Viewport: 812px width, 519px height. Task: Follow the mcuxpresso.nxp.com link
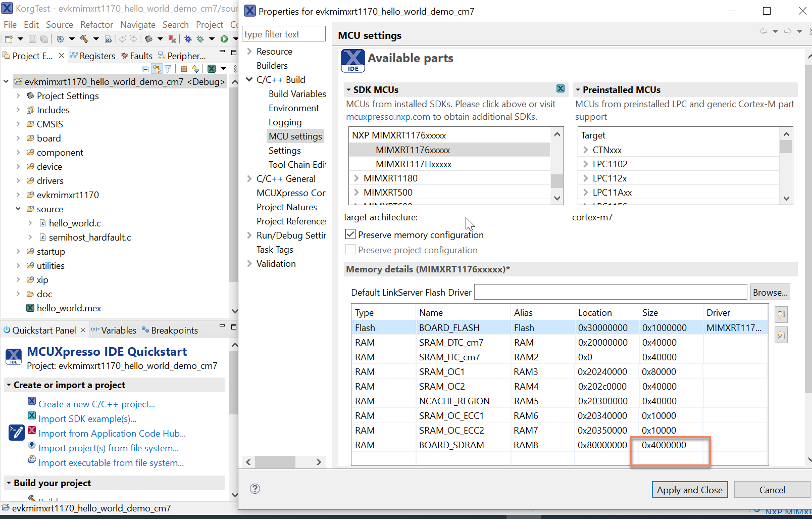(x=388, y=116)
